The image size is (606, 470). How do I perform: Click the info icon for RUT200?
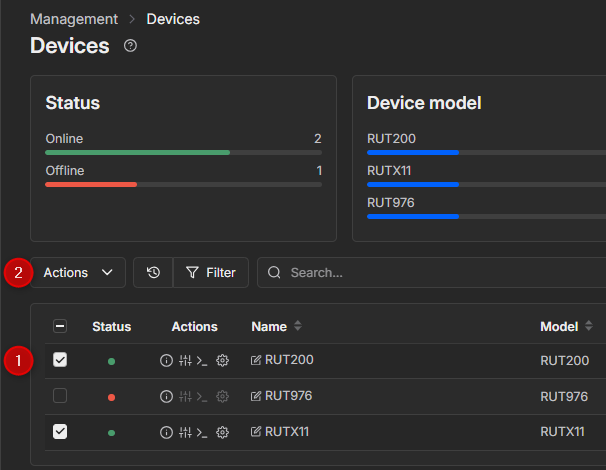[x=166, y=360]
